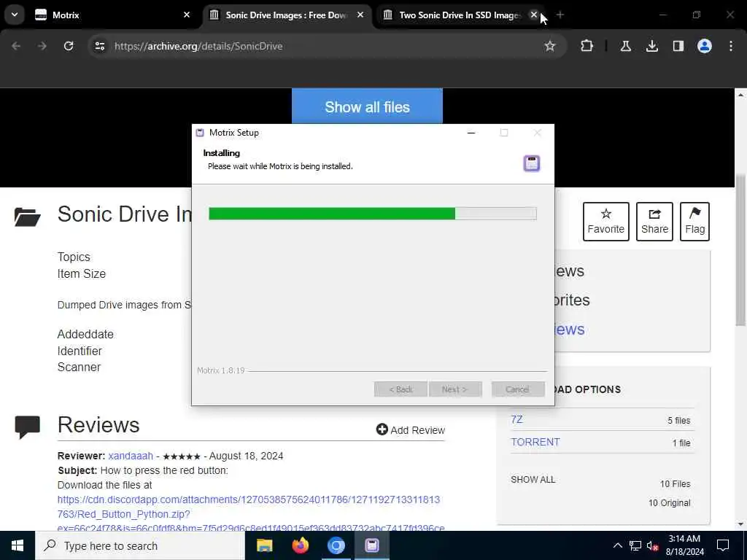Open the TORRENT download option
The width and height of the screenshot is (747, 560).
pos(535,443)
